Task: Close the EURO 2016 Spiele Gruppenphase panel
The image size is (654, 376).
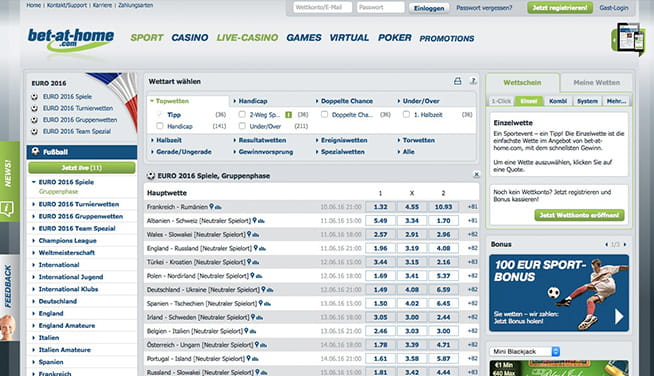Action: (476, 174)
